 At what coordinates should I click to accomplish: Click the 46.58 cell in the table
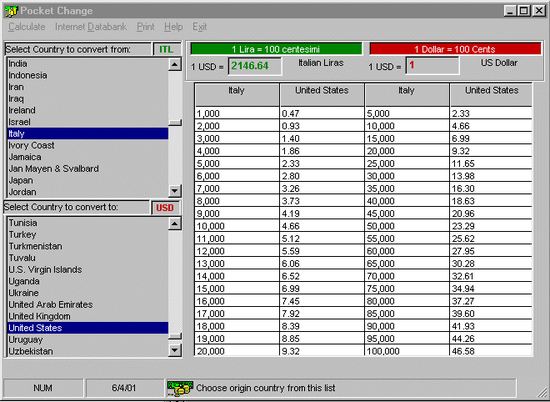coord(491,351)
